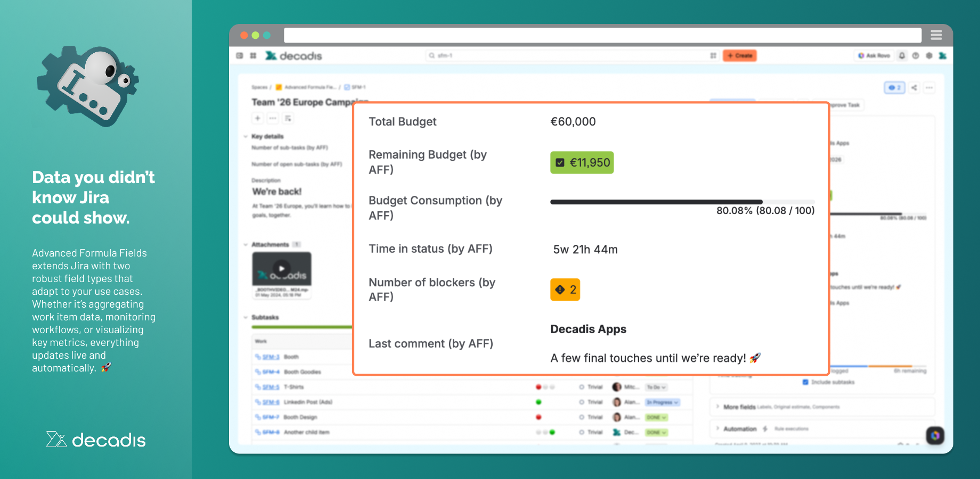The image size is (980, 479).
Task: Expand the Automation section
Action: pos(718,428)
